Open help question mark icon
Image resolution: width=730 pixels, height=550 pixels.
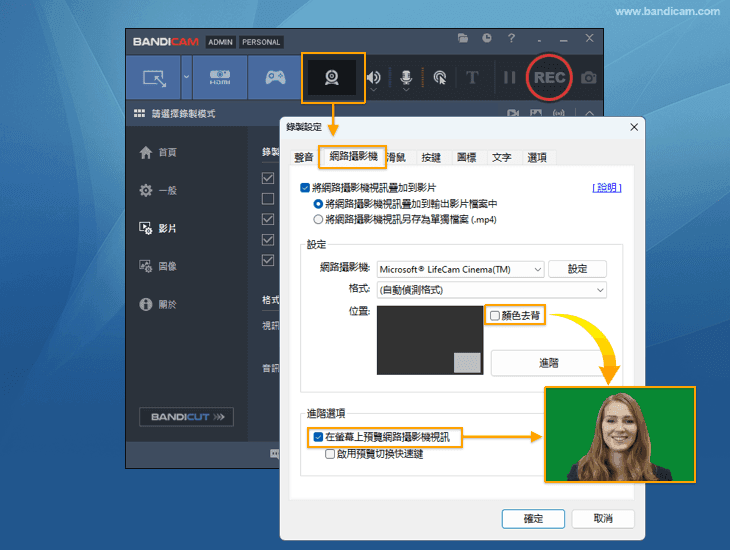[x=511, y=38]
